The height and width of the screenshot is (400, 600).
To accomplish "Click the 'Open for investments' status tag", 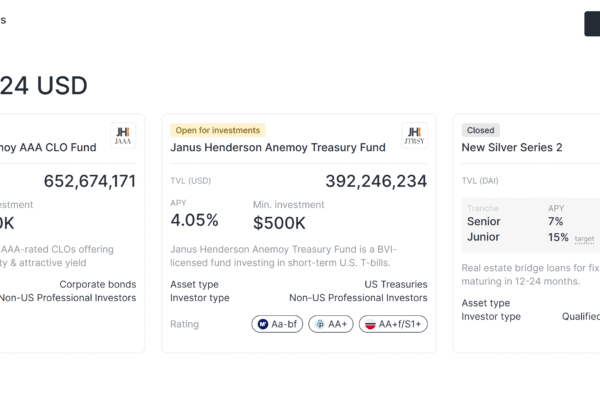I will coord(218,130).
